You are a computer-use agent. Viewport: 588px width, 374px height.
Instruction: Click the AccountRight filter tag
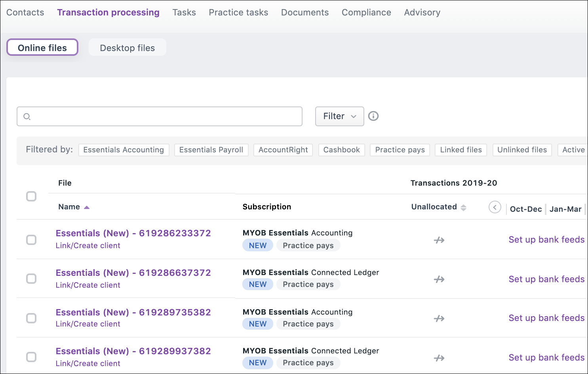pyautogui.click(x=283, y=150)
